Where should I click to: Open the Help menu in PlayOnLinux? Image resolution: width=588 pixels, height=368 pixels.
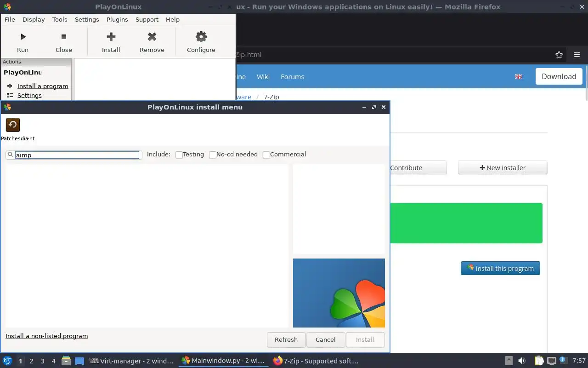click(173, 19)
